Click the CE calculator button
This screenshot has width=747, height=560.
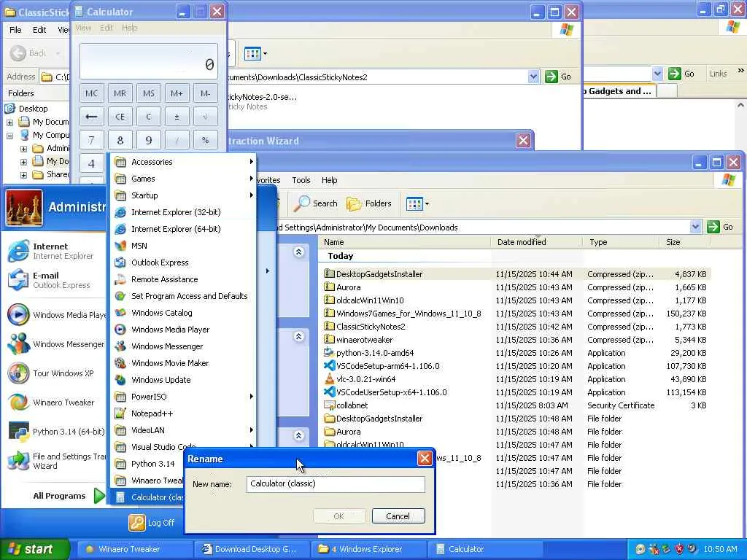pyautogui.click(x=120, y=117)
